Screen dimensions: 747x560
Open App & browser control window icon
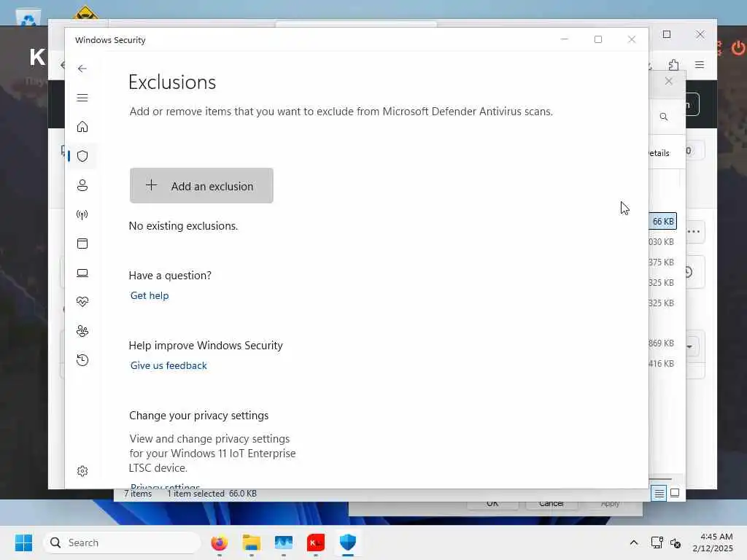click(82, 244)
